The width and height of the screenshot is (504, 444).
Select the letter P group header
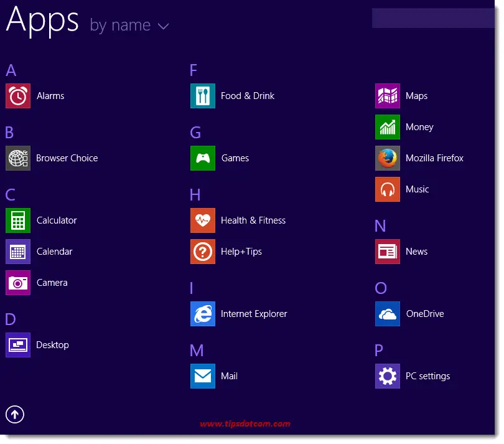click(379, 351)
